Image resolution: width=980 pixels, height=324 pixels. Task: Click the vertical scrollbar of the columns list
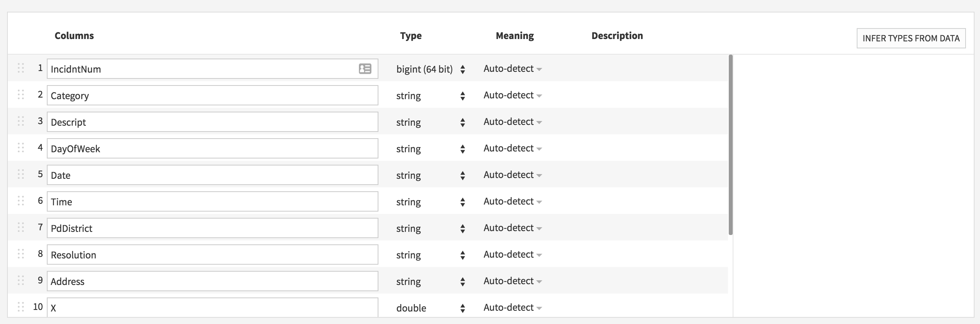(x=730, y=145)
